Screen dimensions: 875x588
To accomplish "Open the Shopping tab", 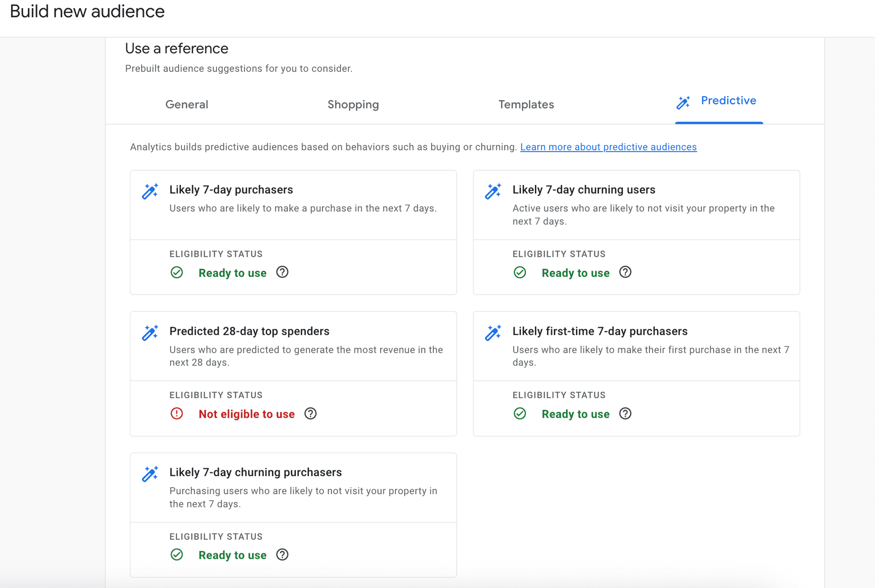I will pos(353,104).
